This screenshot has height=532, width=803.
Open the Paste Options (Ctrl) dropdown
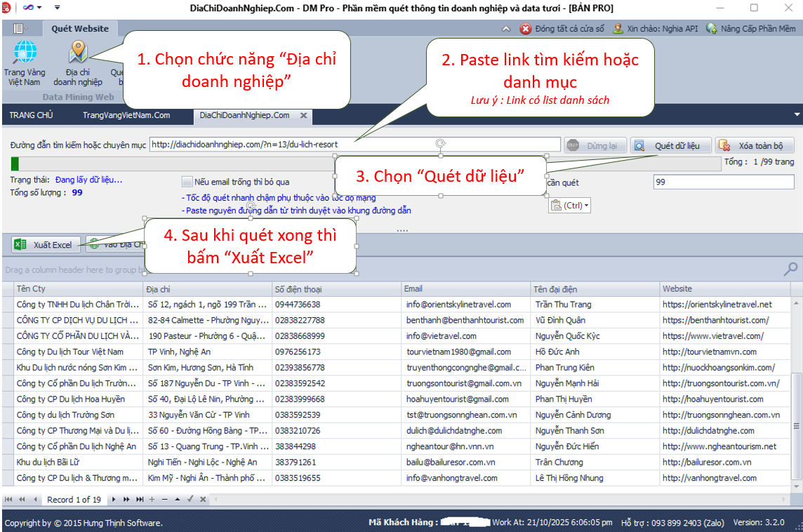[x=570, y=206]
